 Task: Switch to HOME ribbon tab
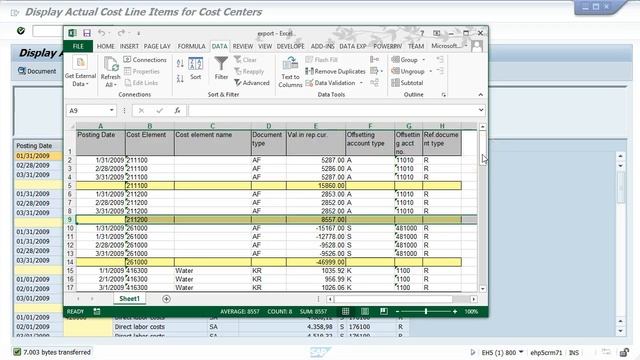[x=106, y=46]
